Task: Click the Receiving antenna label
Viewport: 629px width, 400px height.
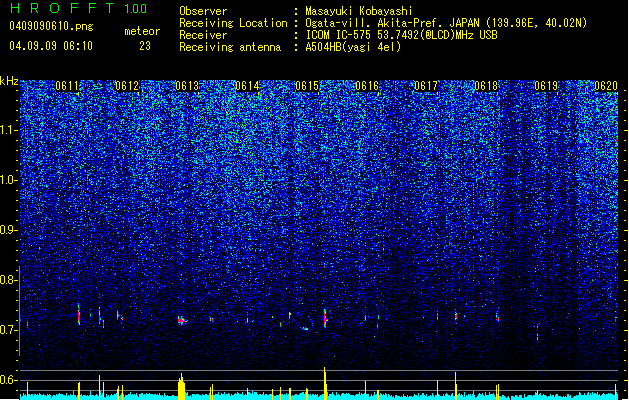Action: point(230,47)
